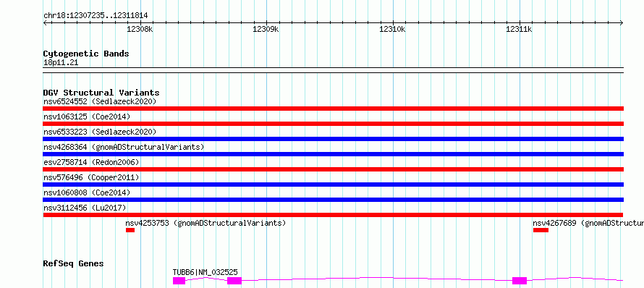Open the nsv1063125 (Coe2014) variant label
This screenshot has height=288, width=644.
coord(87,117)
